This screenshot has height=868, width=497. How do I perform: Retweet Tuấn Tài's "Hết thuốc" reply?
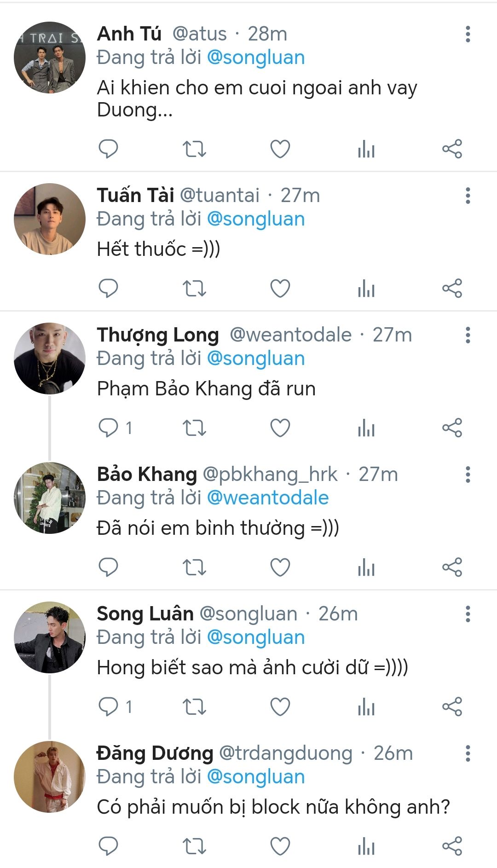[x=194, y=289]
